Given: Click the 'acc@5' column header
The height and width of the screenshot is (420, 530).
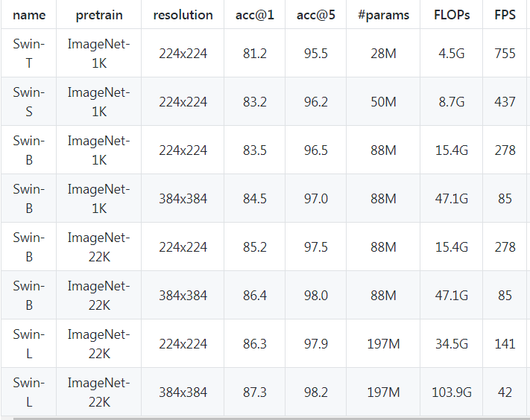Looking at the screenshot, I should coord(316,15).
